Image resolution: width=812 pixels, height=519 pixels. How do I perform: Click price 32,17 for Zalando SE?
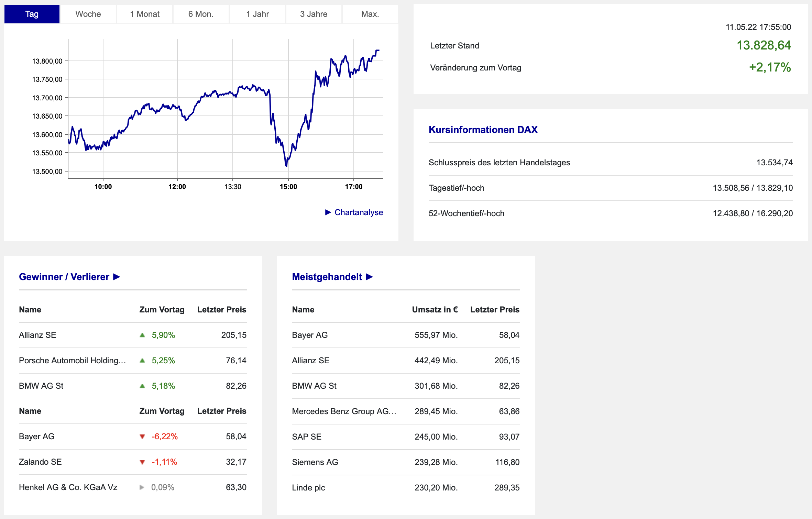pos(236,462)
